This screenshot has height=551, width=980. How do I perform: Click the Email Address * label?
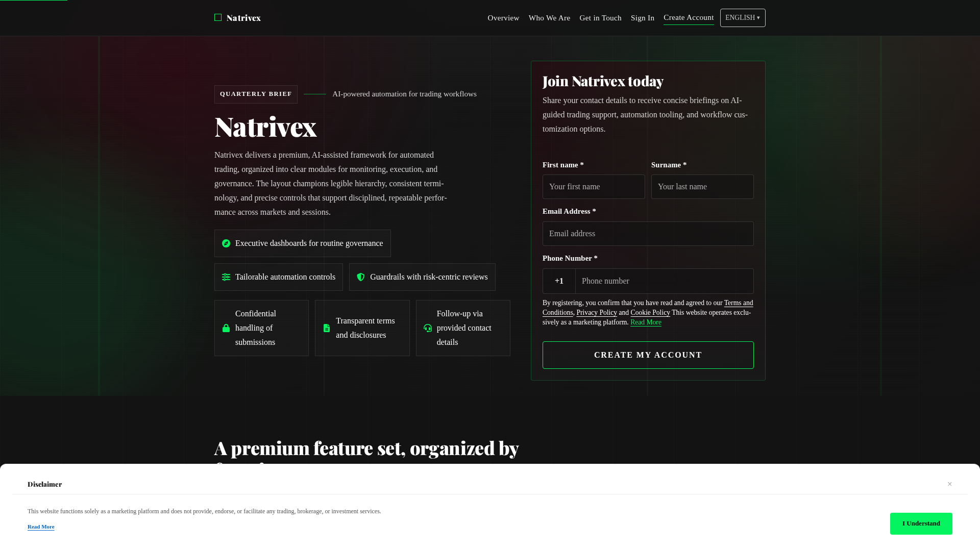point(569,211)
